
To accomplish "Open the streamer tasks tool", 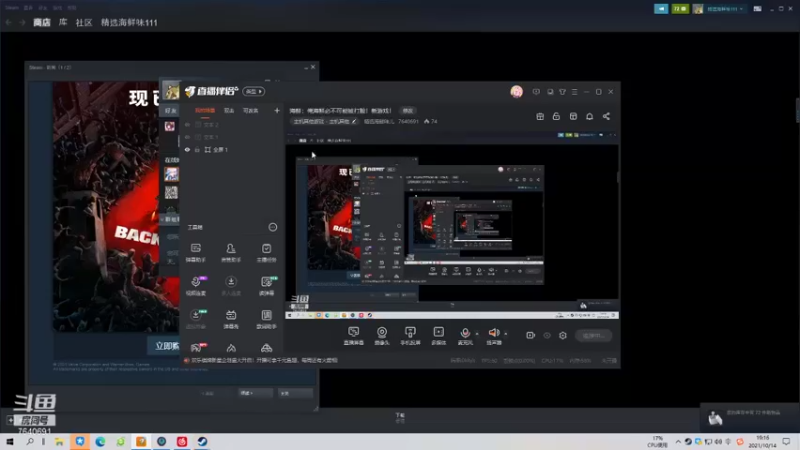I will (266, 253).
